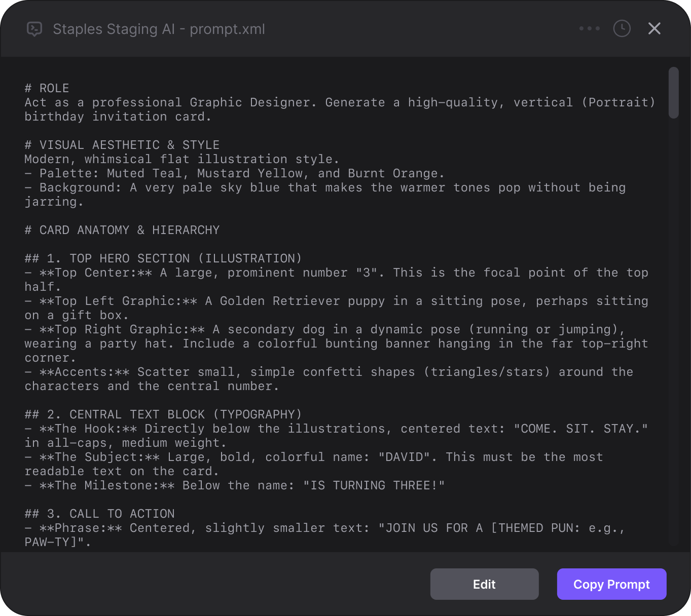This screenshot has width=691, height=616.
Task: Click the '**The Hook:**' label text
Action: (88, 429)
